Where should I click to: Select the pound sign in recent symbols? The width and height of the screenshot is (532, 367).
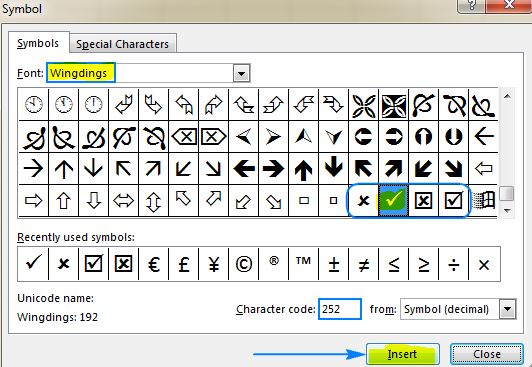[x=184, y=264]
